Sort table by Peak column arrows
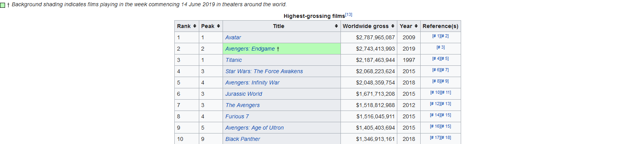This screenshot has width=644, height=144. click(218, 26)
